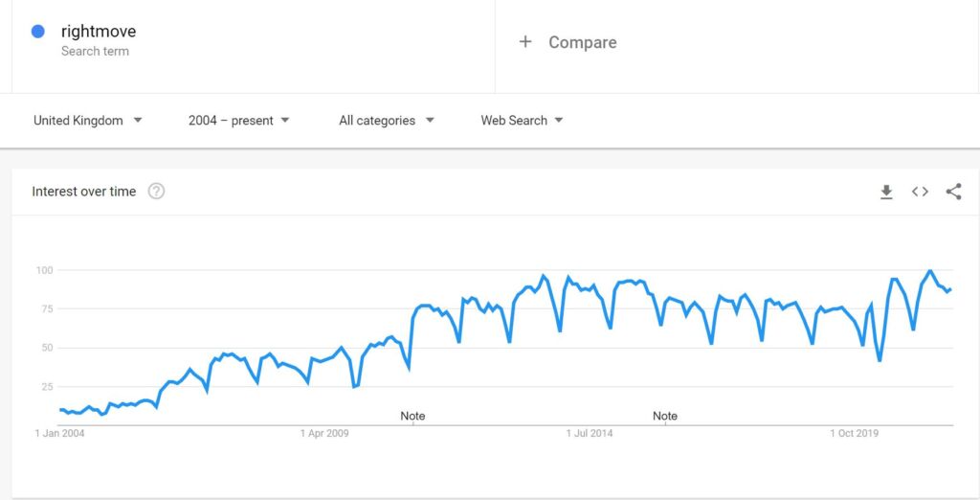Click the highest peak of the trend line
This screenshot has width=980, height=500.
pos(930,271)
